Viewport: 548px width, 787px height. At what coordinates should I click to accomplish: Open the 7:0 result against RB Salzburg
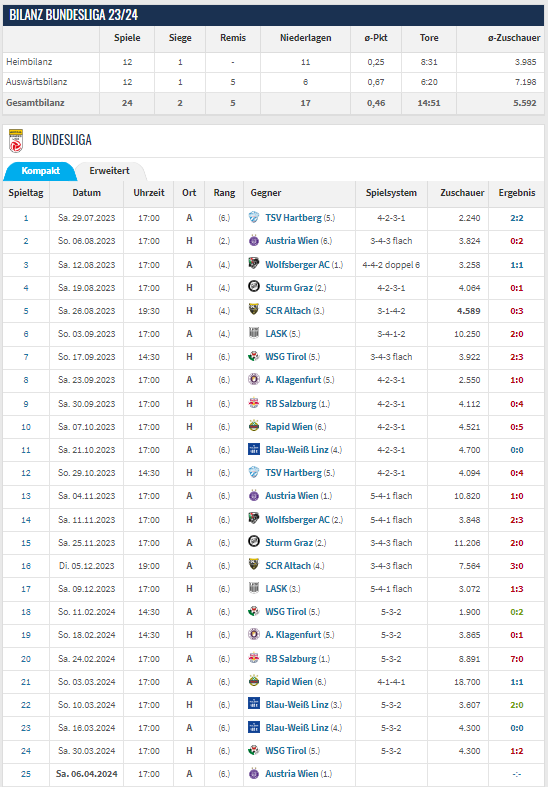(x=516, y=659)
